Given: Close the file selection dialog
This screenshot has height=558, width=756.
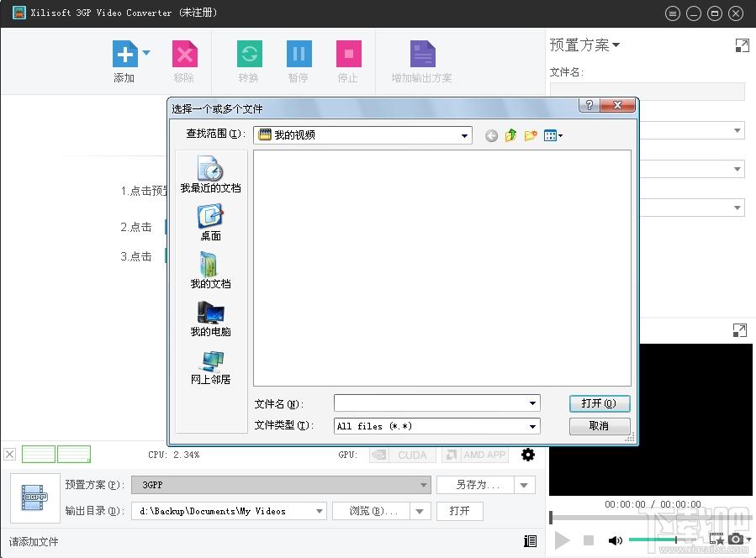Looking at the screenshot, I should point(617,105).
